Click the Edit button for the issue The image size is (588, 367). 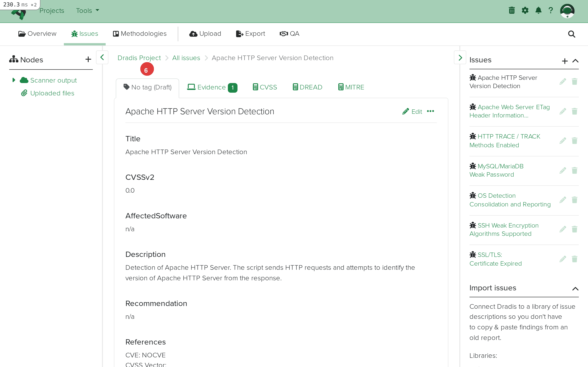point(412,111)
